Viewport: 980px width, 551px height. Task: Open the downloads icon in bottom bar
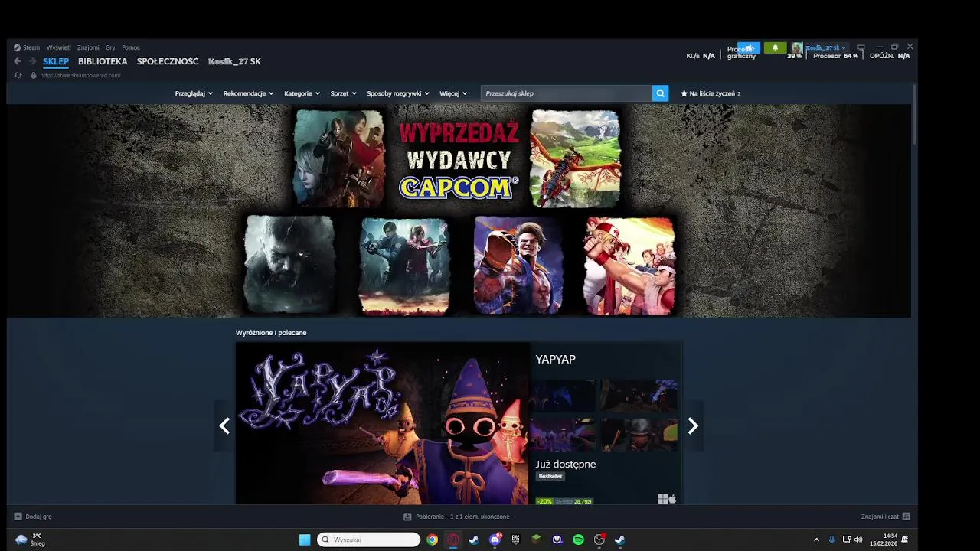point(407,517)
